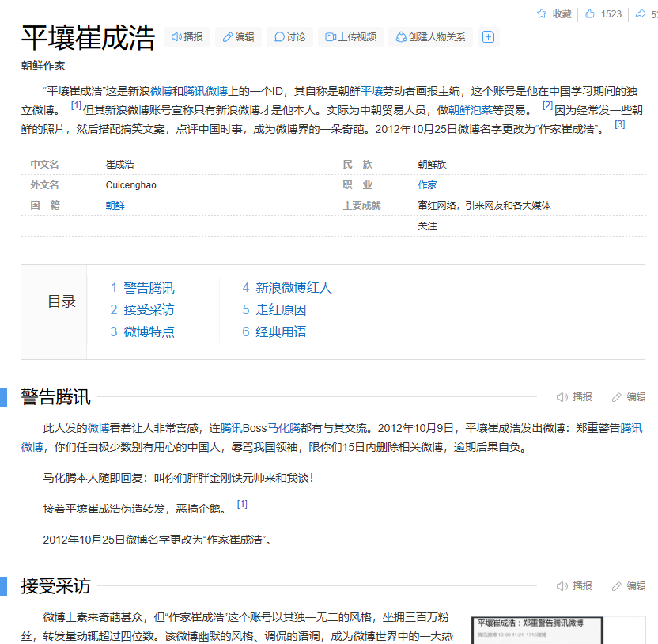The height and width of the screenshot is (644, 658).
Task: Click the reference [2] in the intro paragraph
Action: [547, 105]
